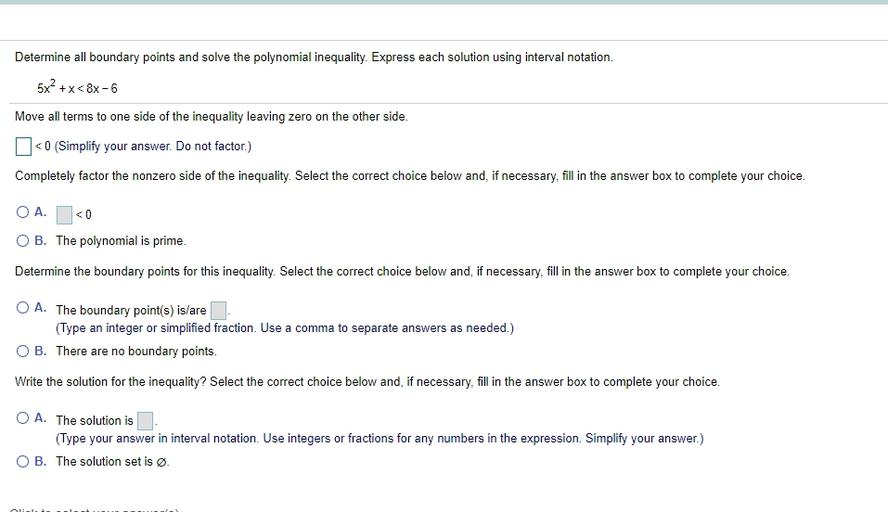This screenshot has height=512, width=888.
Task: Click the 'Move all terms to one side' instruction
Action: [211, 117]
